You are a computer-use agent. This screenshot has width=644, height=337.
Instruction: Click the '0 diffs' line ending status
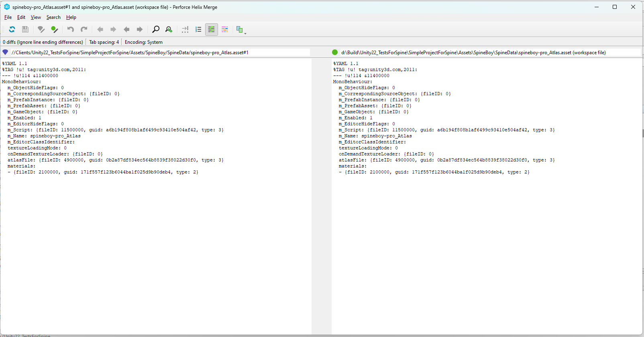(x=43, y=42)
